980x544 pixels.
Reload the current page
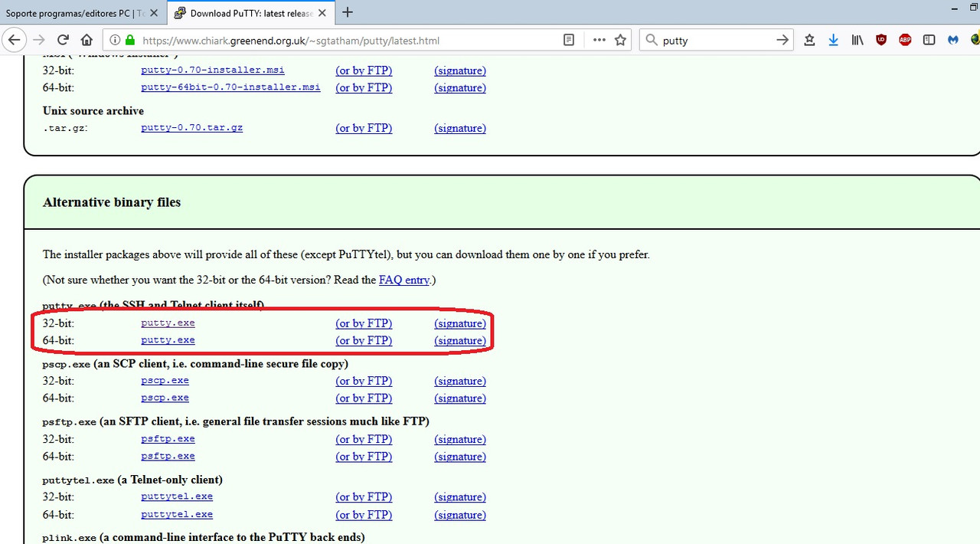(x=63, y=40)
